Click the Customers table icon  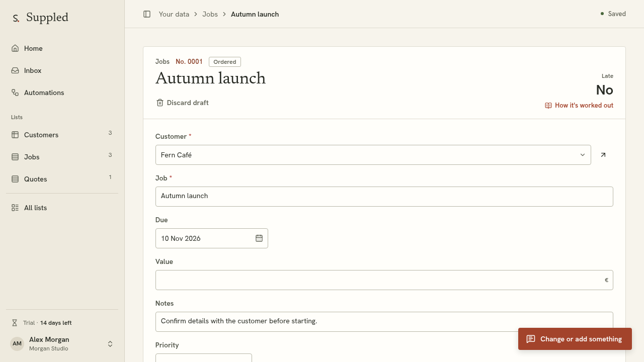(x=15, y=135)
